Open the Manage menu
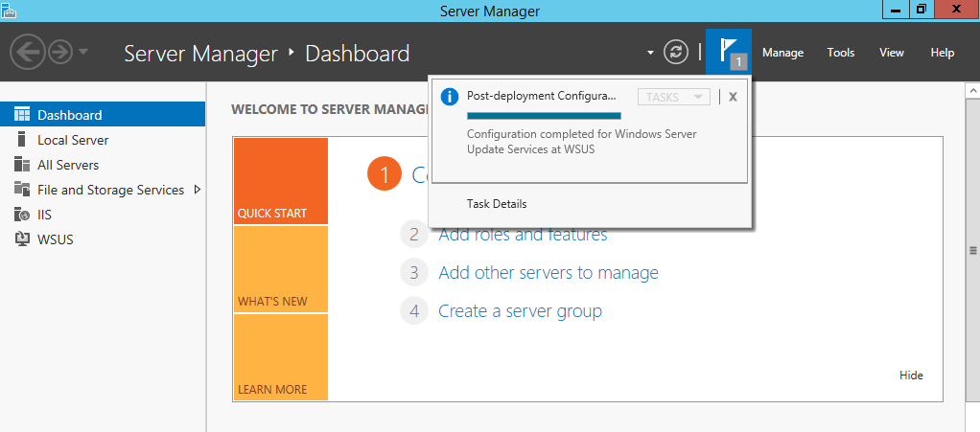The image size is (980, 432). click(x=782, y=53)
